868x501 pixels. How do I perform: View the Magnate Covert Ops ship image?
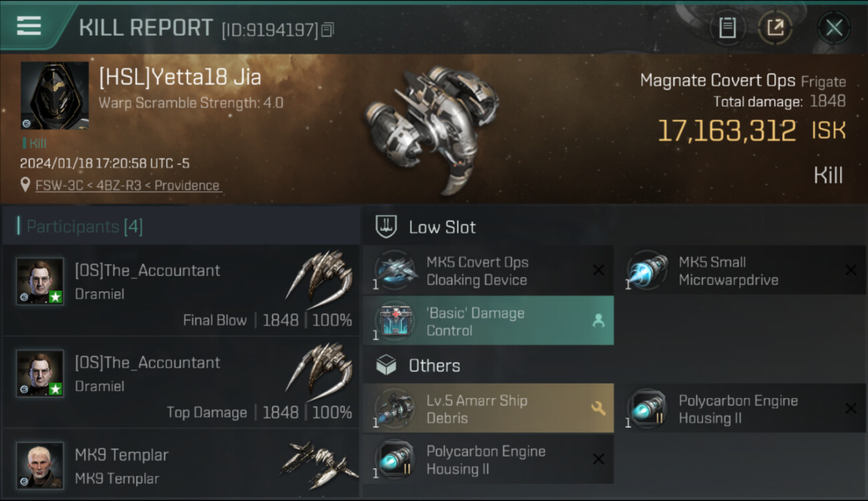click(431, 127)
